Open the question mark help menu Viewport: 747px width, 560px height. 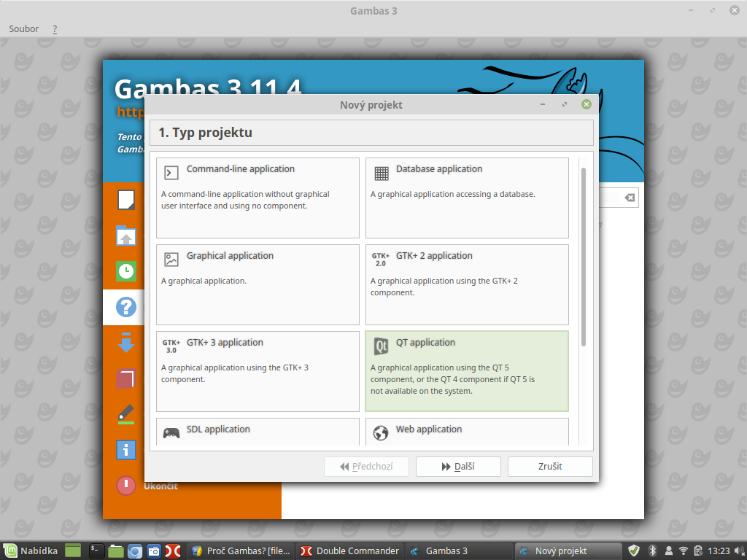(55, 29)
